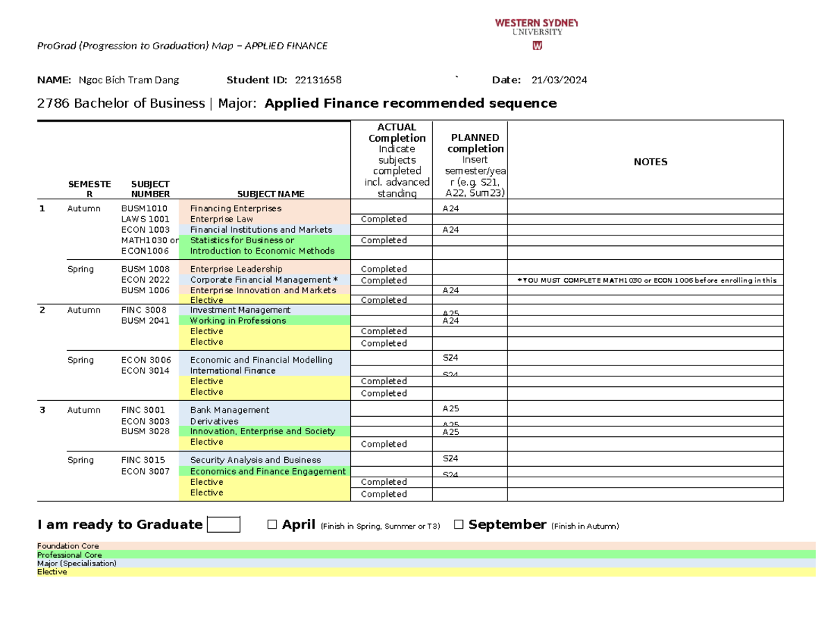Tick the box next to I am ready to Graduate

coord(224,523)
